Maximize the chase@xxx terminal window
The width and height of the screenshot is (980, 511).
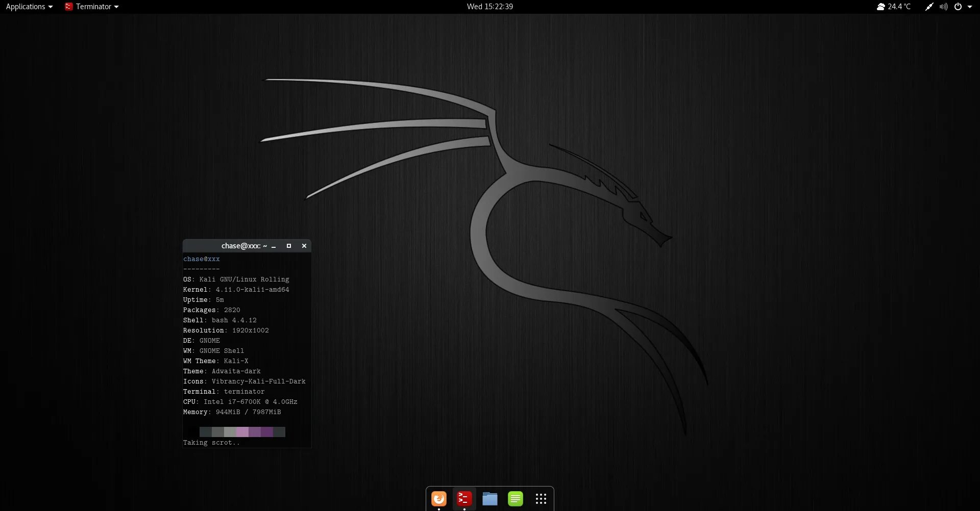tap(289, 246)
